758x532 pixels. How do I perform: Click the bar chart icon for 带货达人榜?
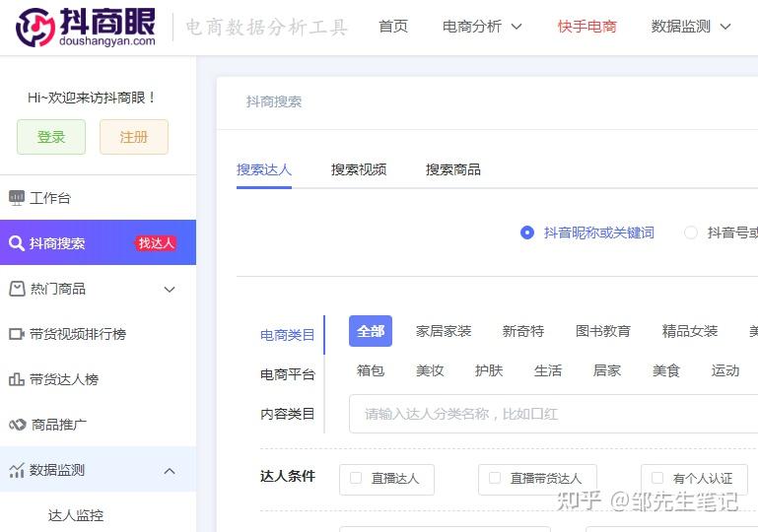click(17, 379)
